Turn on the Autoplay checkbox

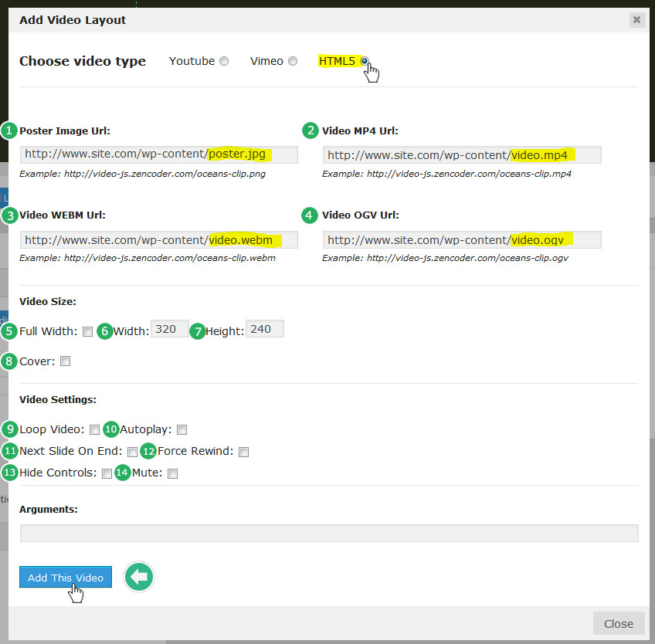pyautogui.click(x=182, y=430)
